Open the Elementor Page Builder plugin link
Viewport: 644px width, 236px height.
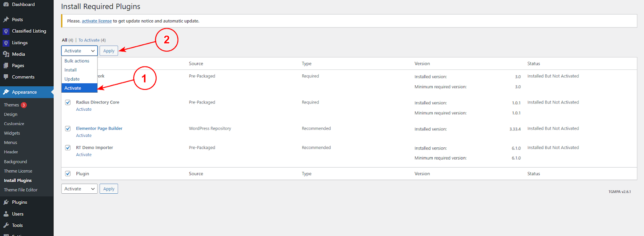coord(99,128)
